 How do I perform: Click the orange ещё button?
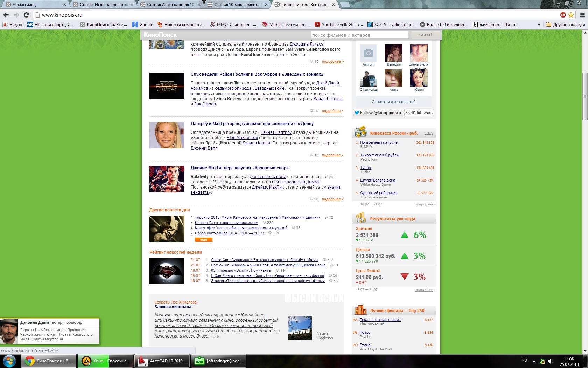pyautogui.click(x=204, y=240)
